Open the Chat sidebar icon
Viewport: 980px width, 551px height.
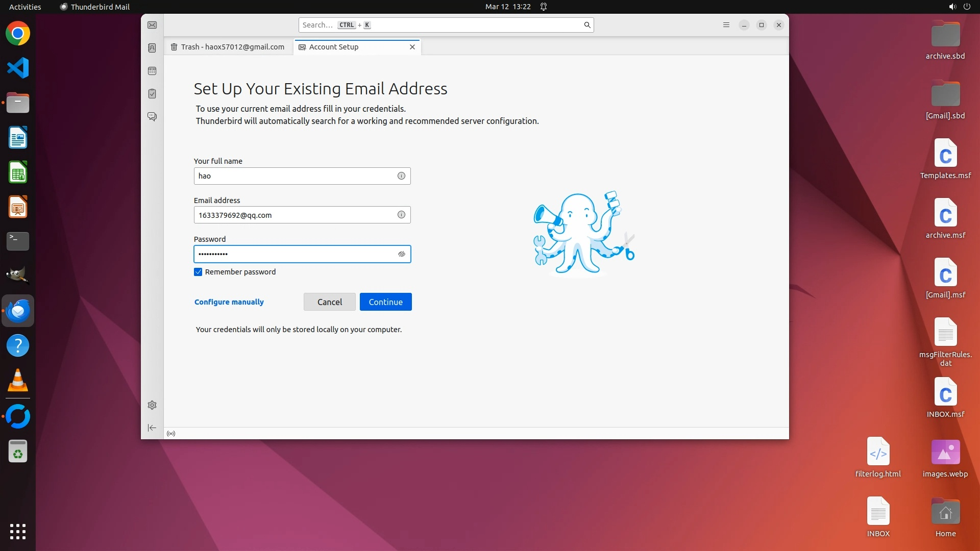[x=152, y=116]
